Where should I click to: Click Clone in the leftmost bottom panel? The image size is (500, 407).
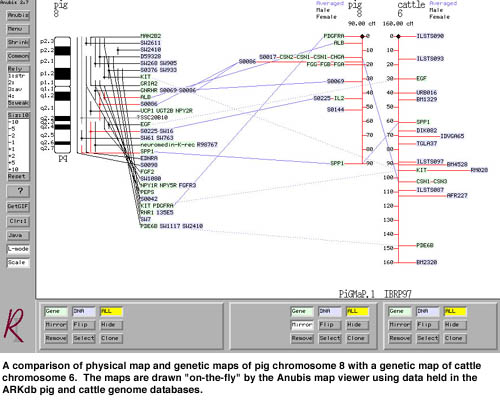click(111, 338)
